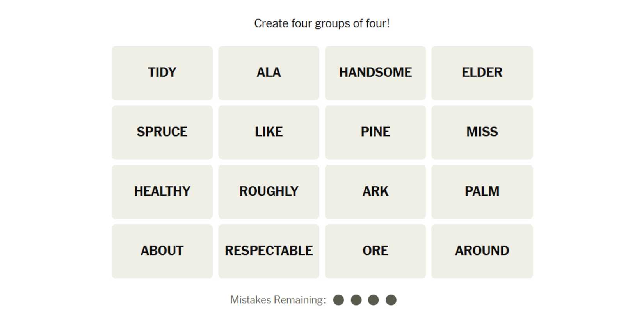Click the last mistakes remaining dot

click(x=391, y=300)
